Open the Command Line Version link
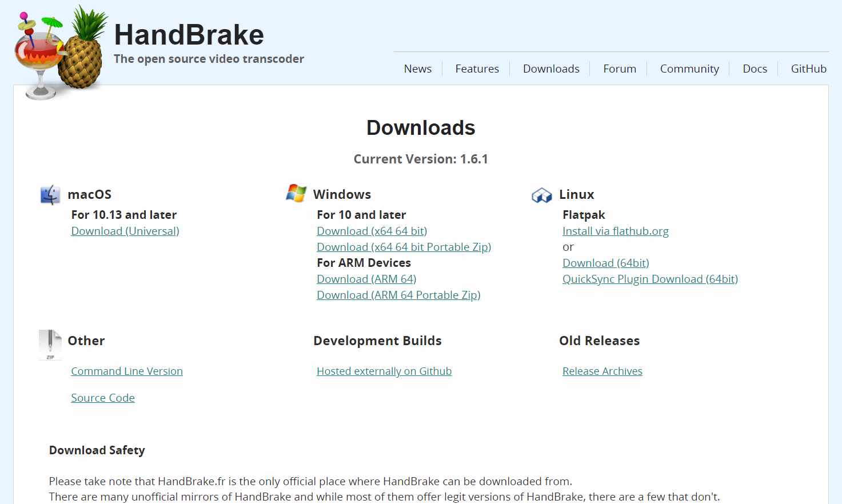The image size is (842, 504). coord(127,371)
